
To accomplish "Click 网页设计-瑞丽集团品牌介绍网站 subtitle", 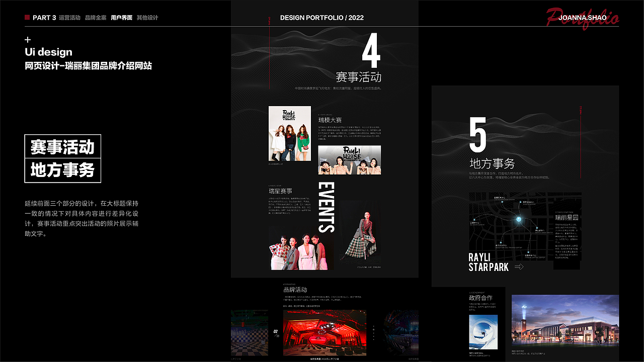I will [x=88, y=66].
